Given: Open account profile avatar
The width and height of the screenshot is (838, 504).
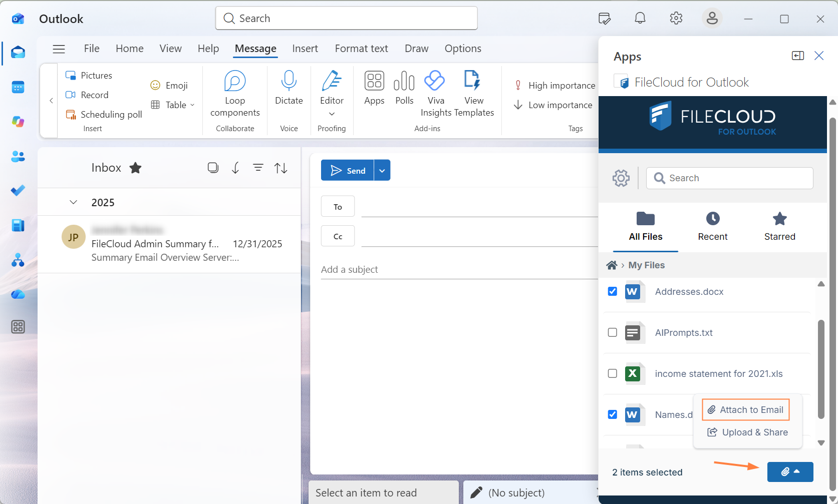Looking at the screenshot, I should 712,19.
